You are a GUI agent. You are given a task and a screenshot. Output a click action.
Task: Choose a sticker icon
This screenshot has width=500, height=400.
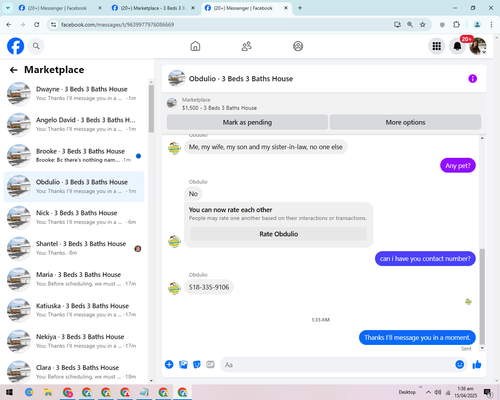click(x=197, y=365)
